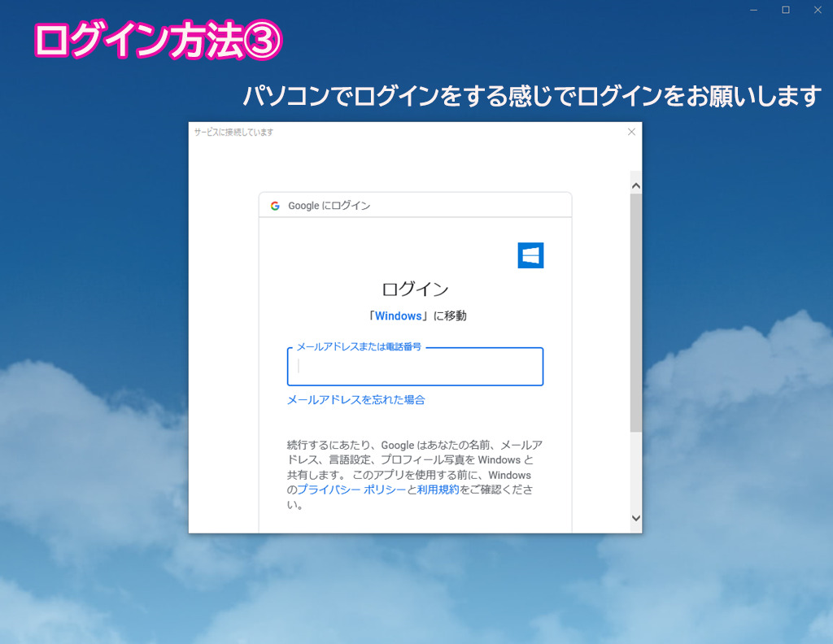Click the scrollbar down arrow in the dialog

[x=636, y=518]
